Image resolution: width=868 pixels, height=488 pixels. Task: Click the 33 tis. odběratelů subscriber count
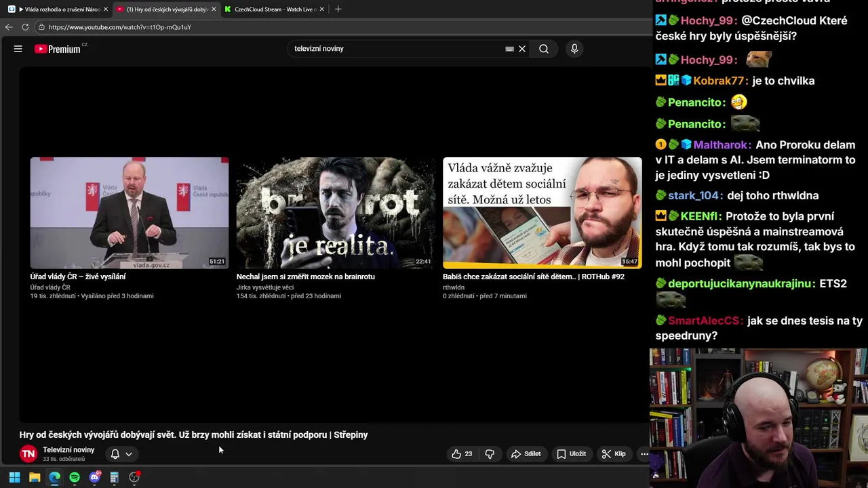click(x=64, y=460)
